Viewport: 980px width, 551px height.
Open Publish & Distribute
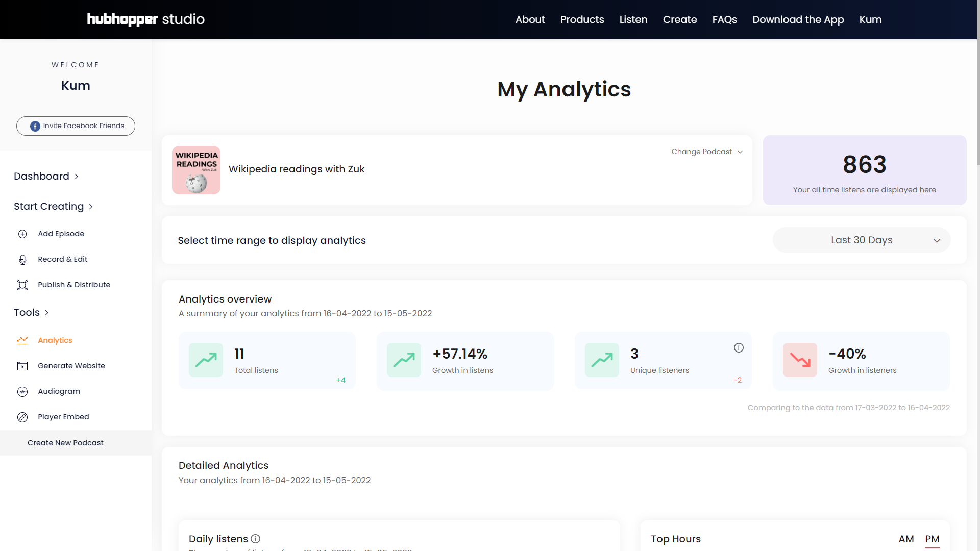click(x=73, y=285)
